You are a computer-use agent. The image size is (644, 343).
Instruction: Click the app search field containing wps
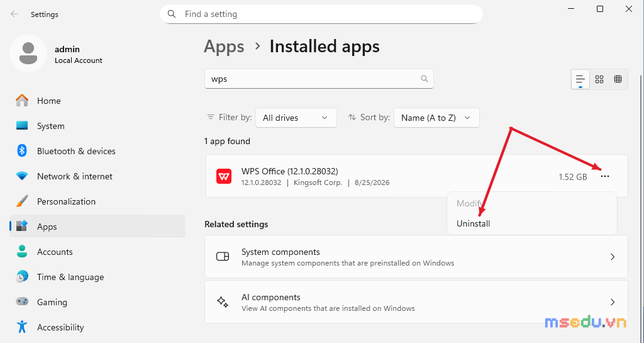[x=319, y=79]
